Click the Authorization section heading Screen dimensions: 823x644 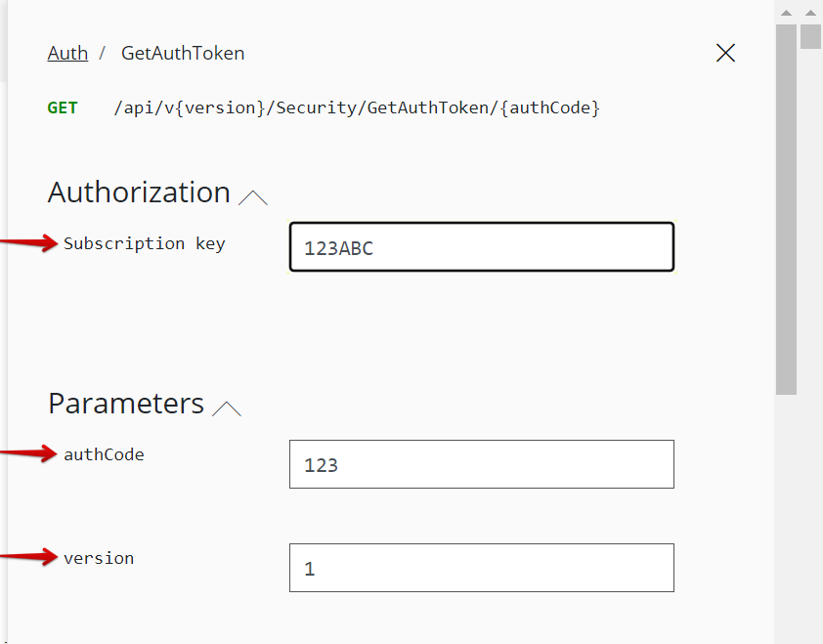139,193
